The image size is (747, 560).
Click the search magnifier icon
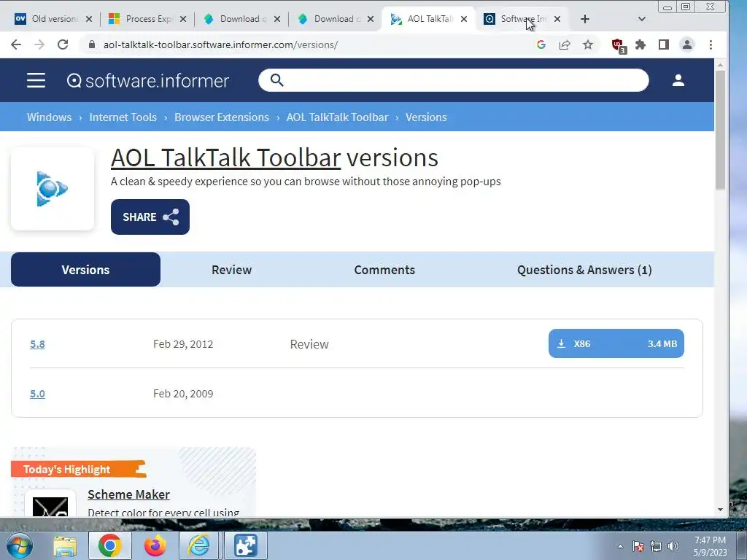click(276, 80)
